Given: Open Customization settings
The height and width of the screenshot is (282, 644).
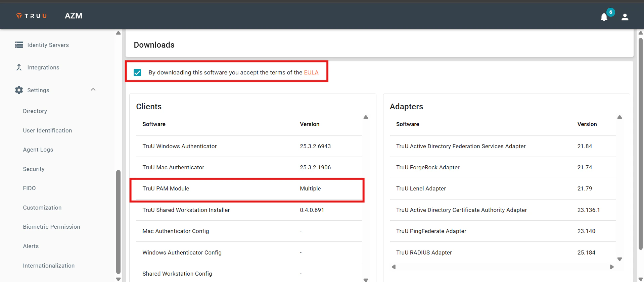Looking at the screenshot, I should (x=42, y=208).
